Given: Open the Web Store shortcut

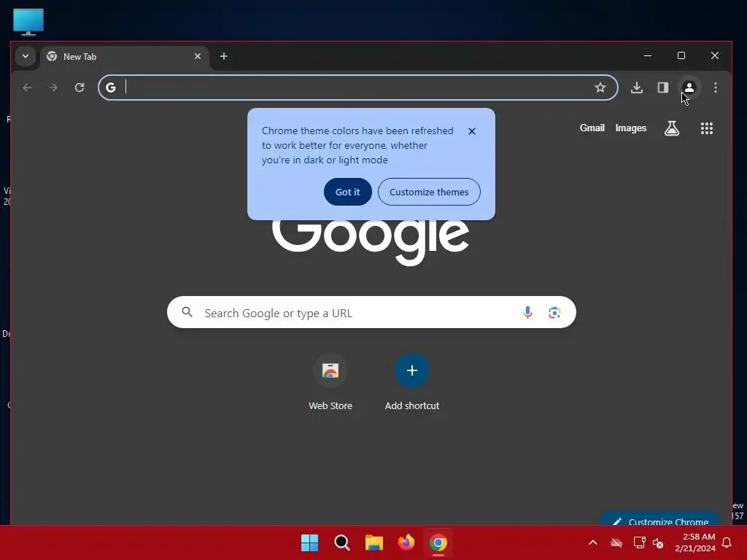Looking at the screenshot, I should (330, 382).
